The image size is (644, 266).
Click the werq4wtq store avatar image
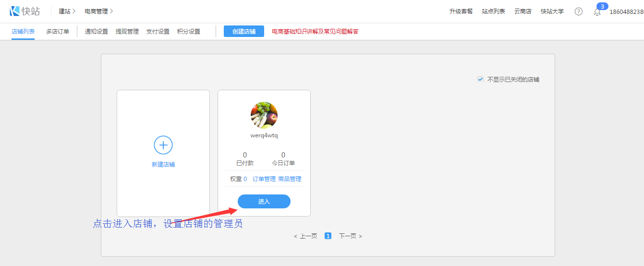pyautogui.click(x=264, y=115)
